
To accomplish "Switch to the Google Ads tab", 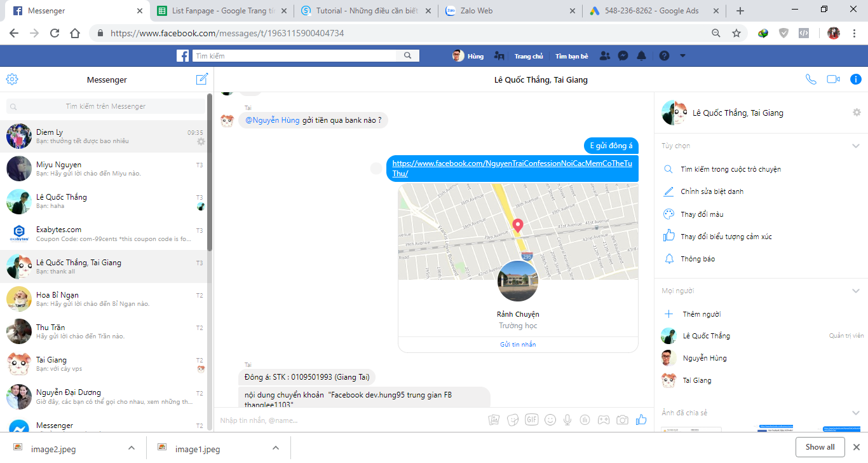I will tap(654, 11).
